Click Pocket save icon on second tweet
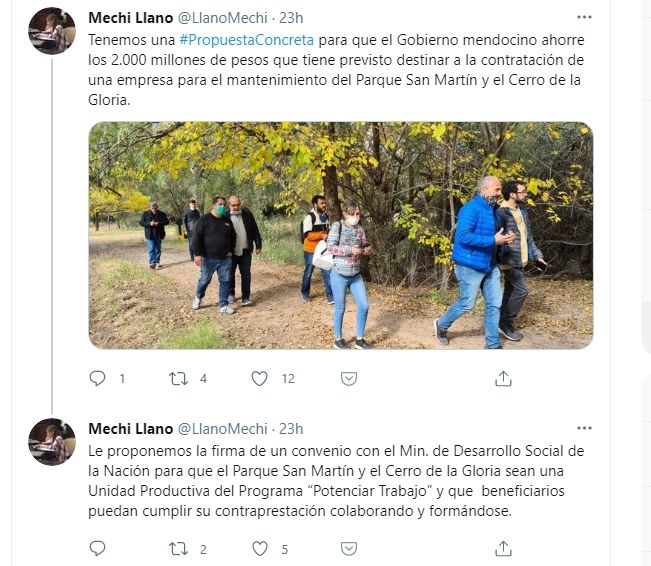 349,549
